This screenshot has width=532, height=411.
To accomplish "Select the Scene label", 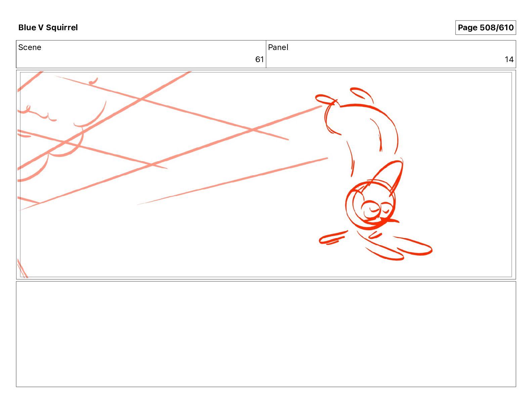I will [x=30, y=47].
